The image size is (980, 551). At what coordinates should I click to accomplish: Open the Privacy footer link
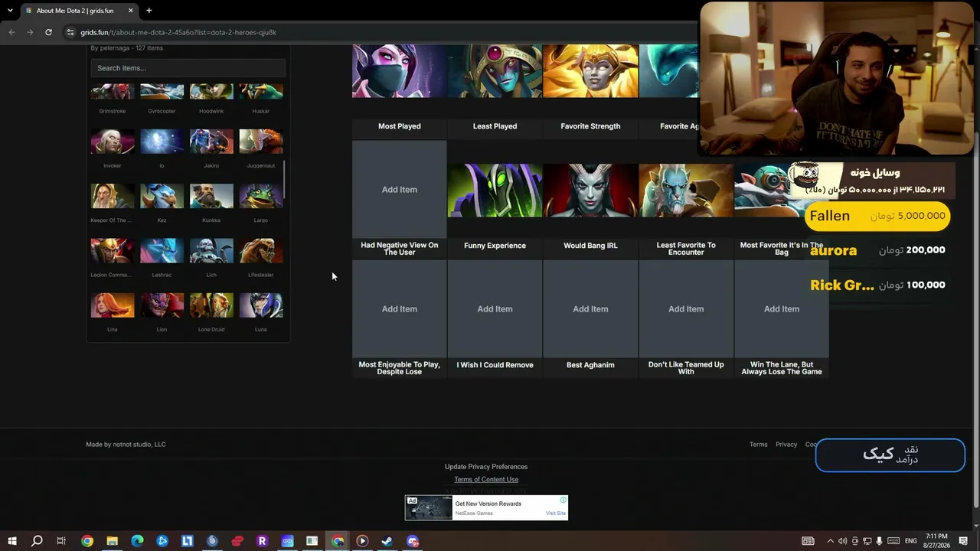click(x=786, y=445)
